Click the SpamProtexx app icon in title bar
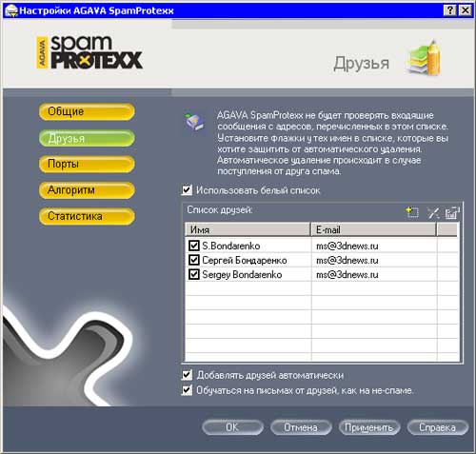This screenshot has height=454, width=476. [11, 10]
